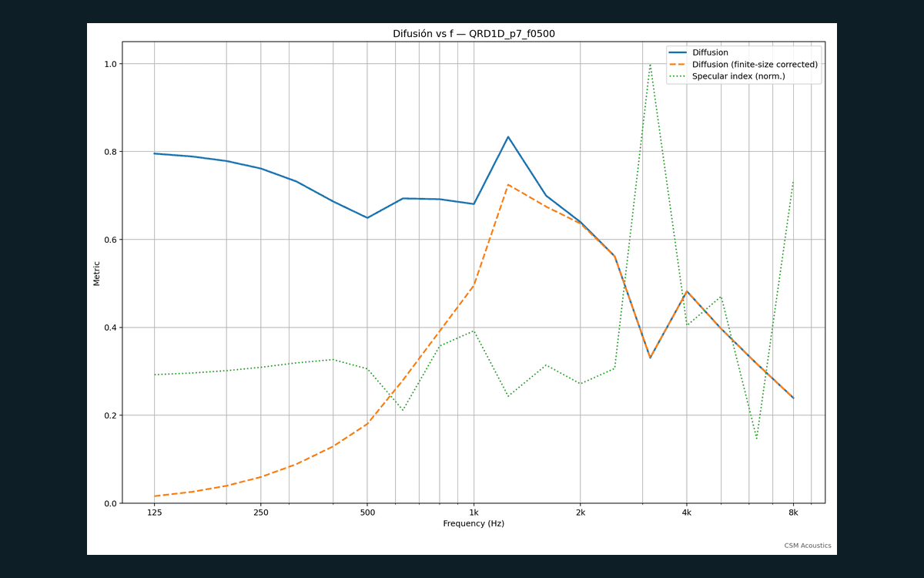Viewport: 924px width, 578px height.
Task: Click the "250" x-axis tick label
Action: point(261,512)
